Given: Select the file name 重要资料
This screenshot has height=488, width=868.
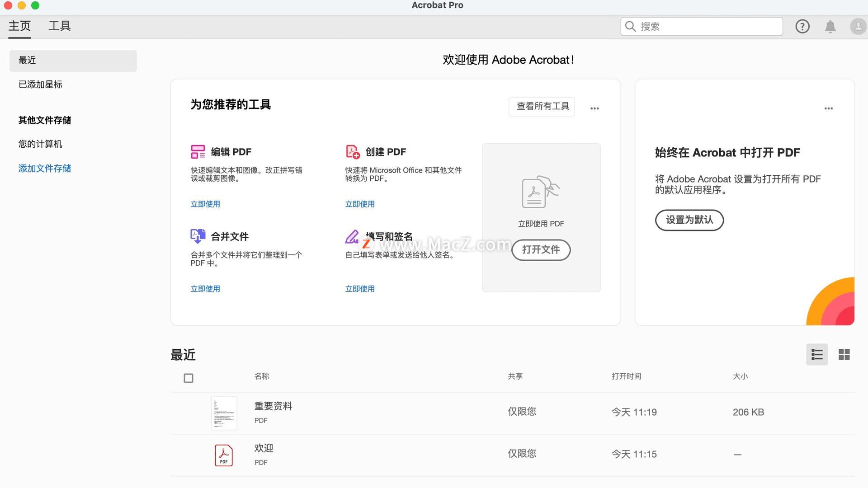Looking at the screenshot, I should [x=273, y=406].
